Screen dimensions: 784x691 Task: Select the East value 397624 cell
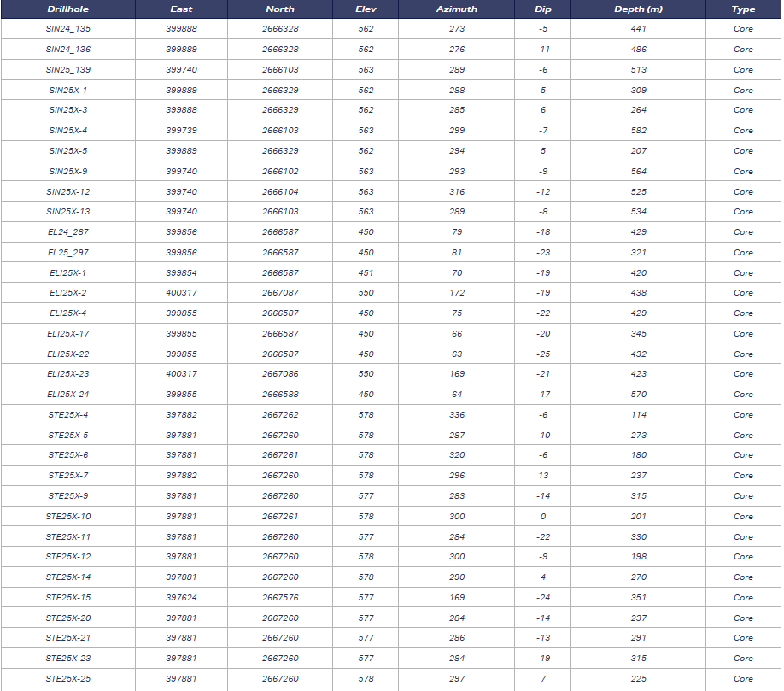point(181,598)
